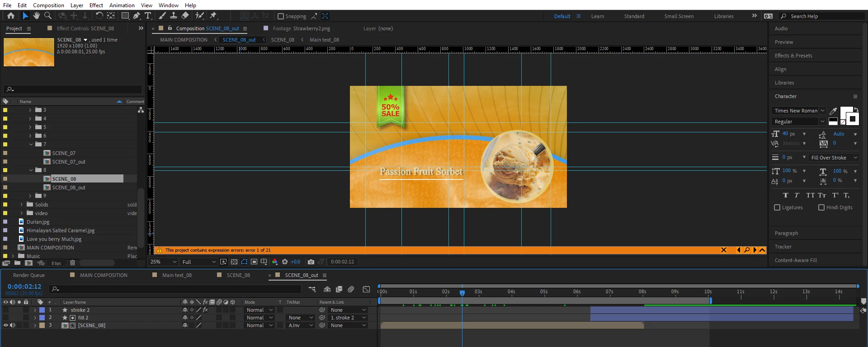Open Show Channel color management icon
This screenshot has width=868, height=347.
tap(274, 262)
